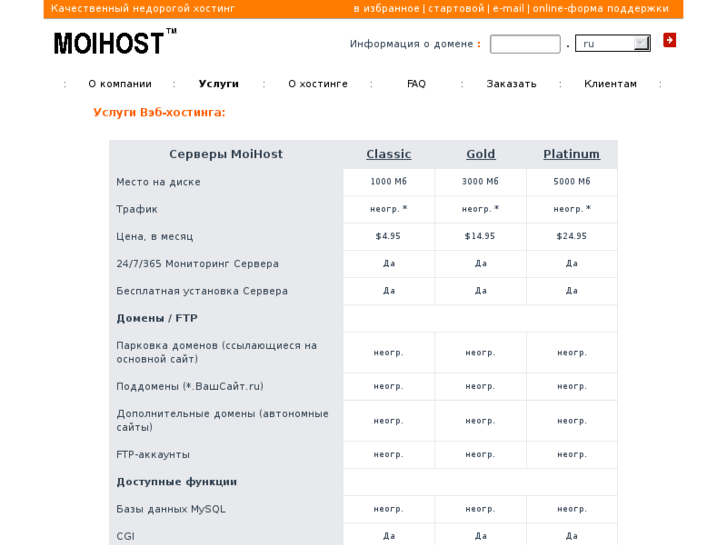Open the domain zone dropdown showing ru
The image size is (727, 545).
coord(612,44)
